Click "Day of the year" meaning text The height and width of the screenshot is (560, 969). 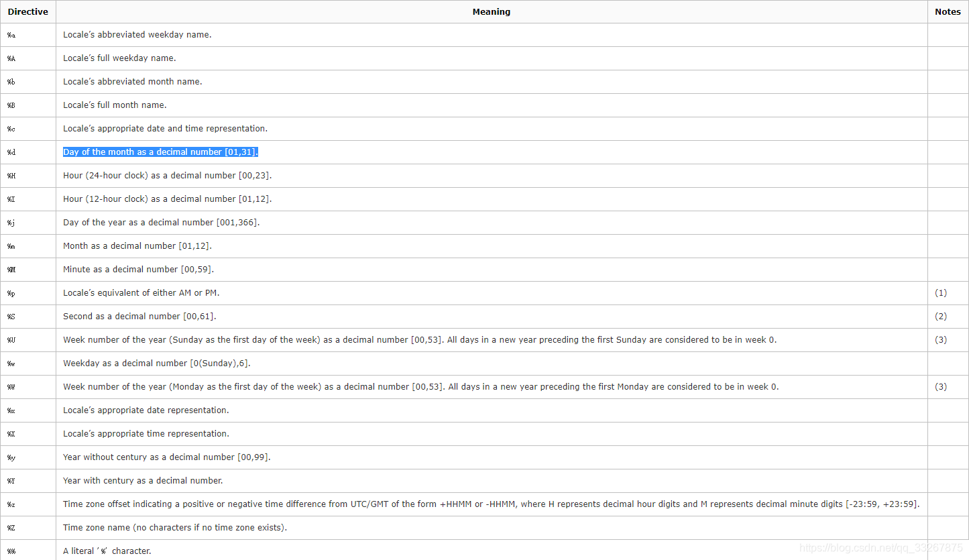[161, 223]
